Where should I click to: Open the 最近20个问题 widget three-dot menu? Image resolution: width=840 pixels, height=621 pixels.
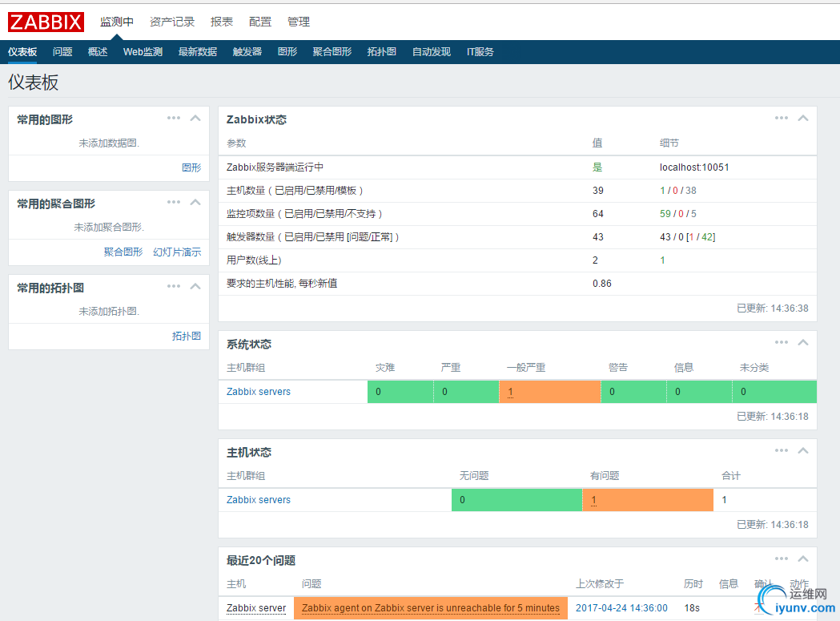tap(782, 558)
